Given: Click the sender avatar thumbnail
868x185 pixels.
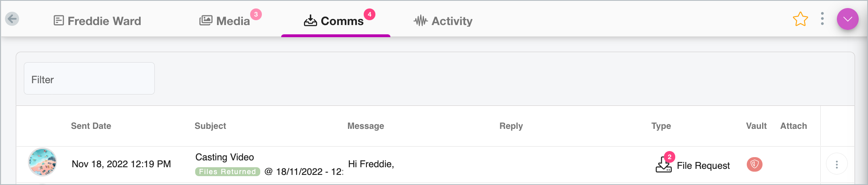Looking at the screenshot, I should pos(42,162).
